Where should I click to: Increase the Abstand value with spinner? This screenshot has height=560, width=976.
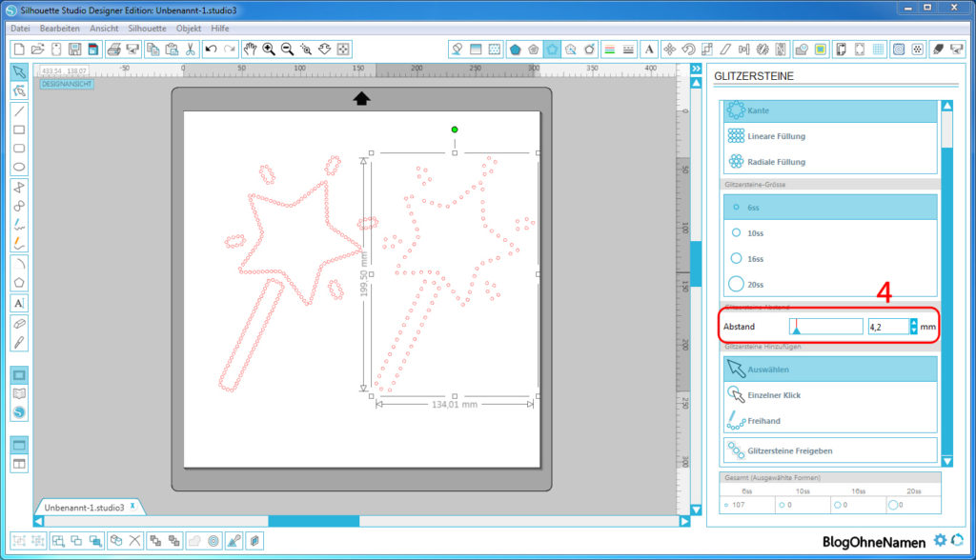pyautogui.click(x=913, y=323)
